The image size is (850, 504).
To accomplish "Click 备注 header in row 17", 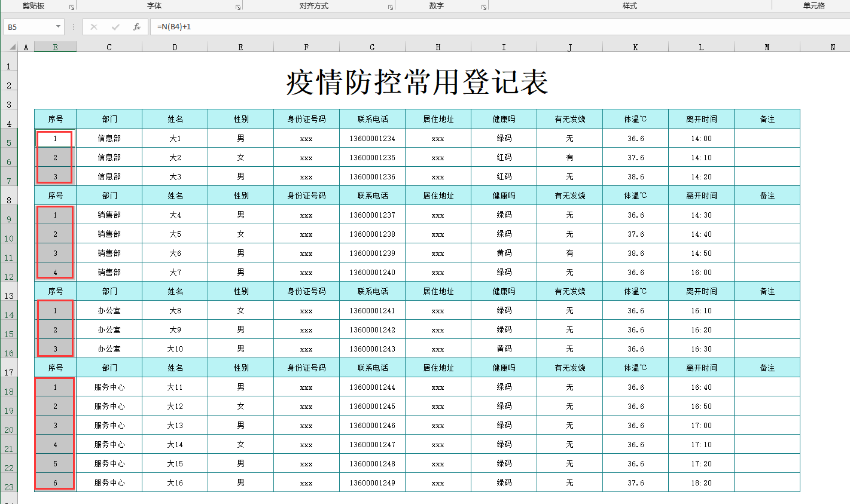I will click(x=767, y=368).
